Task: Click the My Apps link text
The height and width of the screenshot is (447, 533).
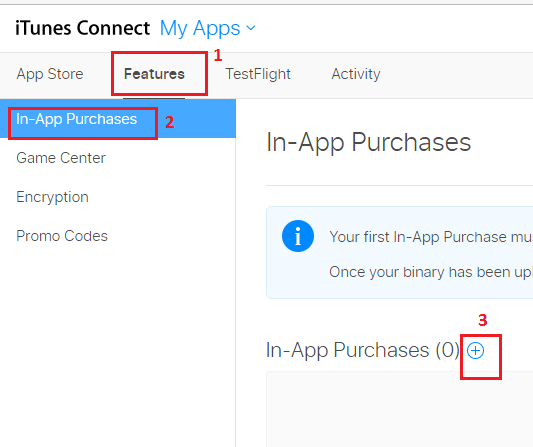Action: (200, 28)
